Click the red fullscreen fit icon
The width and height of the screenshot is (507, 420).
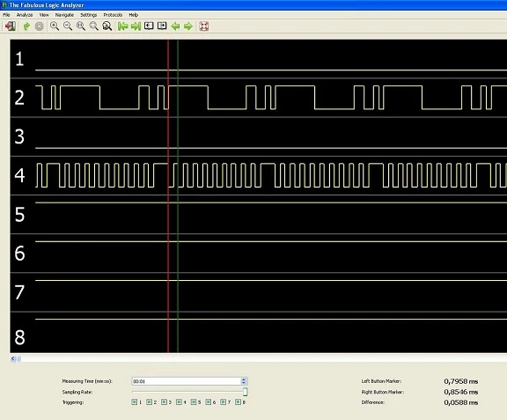[x=203, y=26]
